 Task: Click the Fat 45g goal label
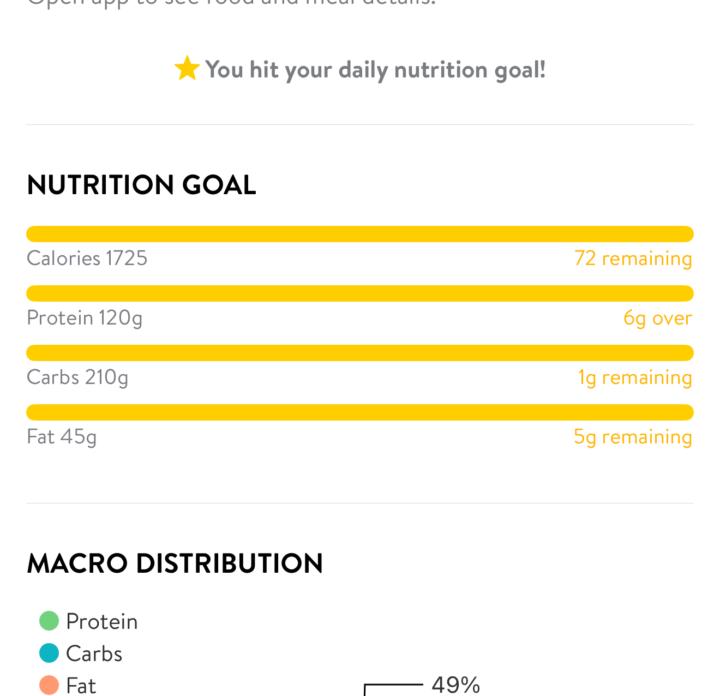(x=62, y=437)
